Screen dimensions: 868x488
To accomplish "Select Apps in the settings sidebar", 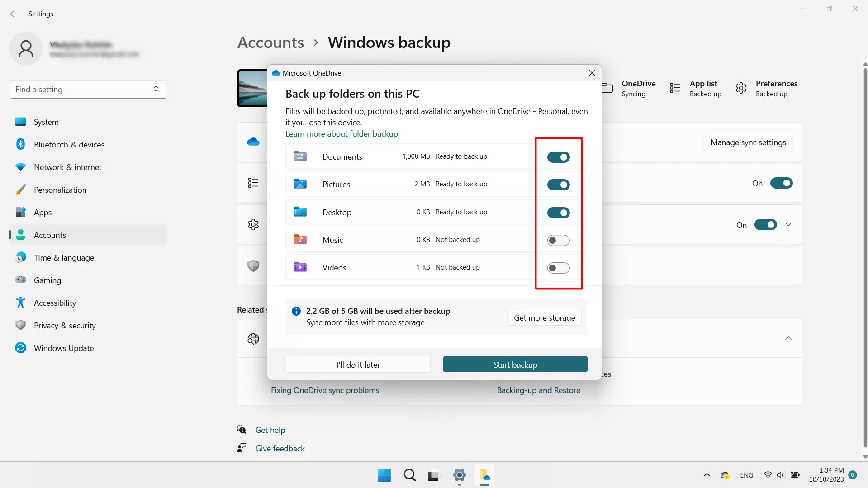I will point(88,213).
